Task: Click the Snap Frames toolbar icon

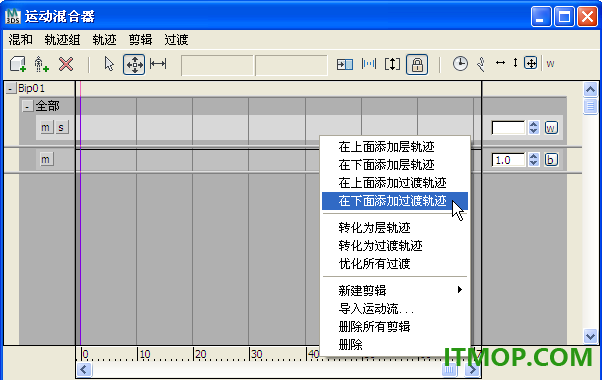Action: click(369, 64)
